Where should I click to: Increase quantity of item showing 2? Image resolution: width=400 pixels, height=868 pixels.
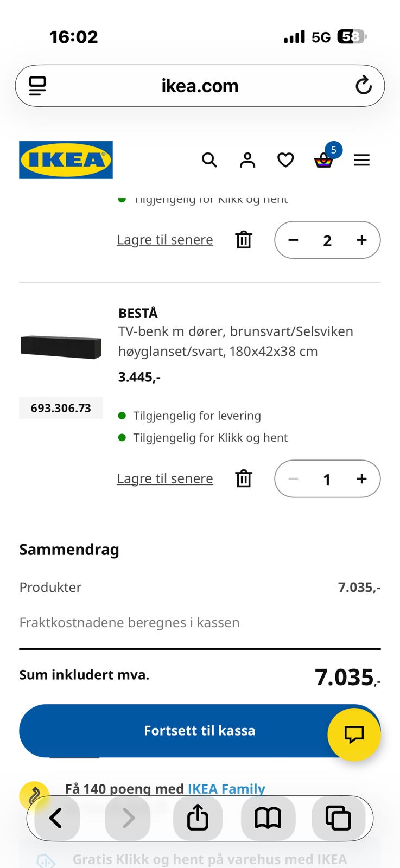pyautogui.click(x=361, y=240)
